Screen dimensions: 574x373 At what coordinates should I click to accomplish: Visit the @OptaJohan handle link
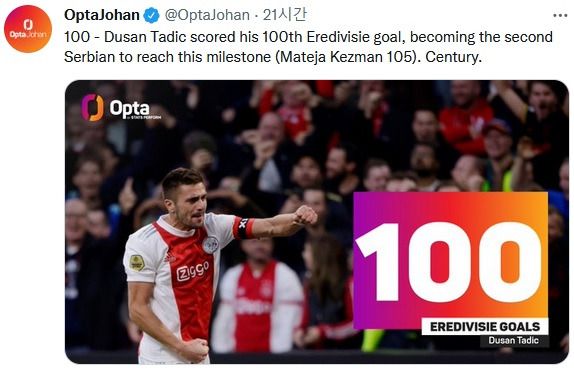point(207,15)
